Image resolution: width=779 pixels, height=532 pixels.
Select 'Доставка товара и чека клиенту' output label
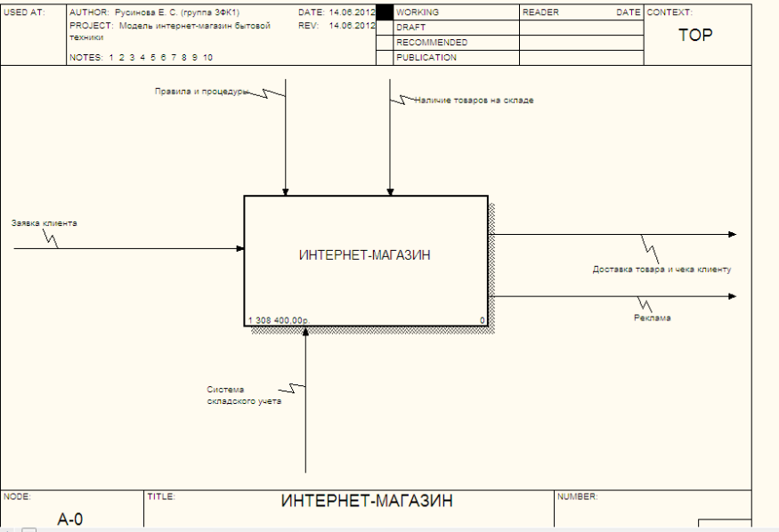[x=661, y=270]
